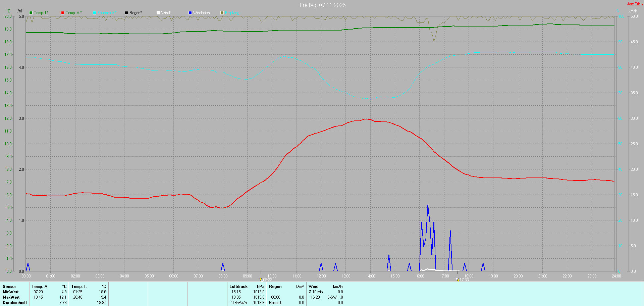Select the Regen* legend label
This screenshot has height=306, width=644.
[x=136, y=13]
